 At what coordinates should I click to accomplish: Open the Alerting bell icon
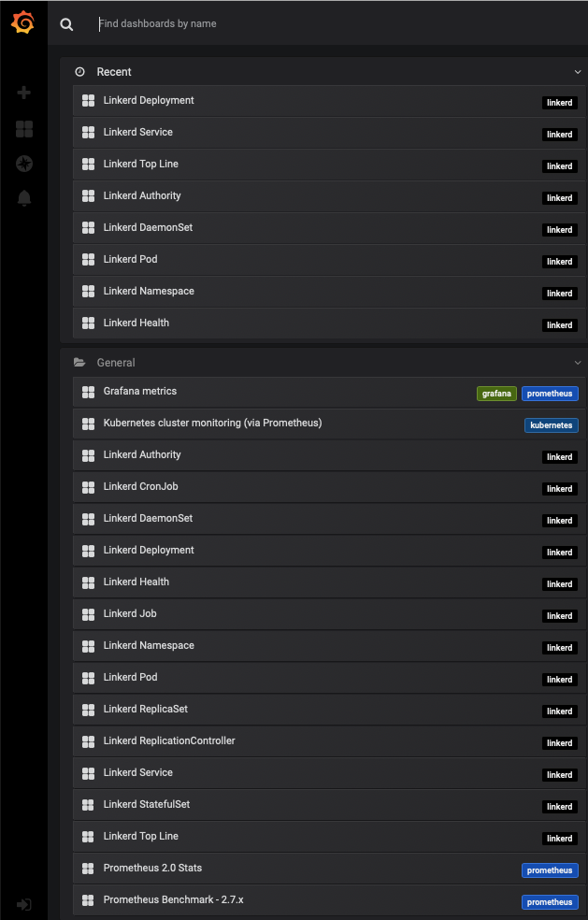(x=24, y=198)
